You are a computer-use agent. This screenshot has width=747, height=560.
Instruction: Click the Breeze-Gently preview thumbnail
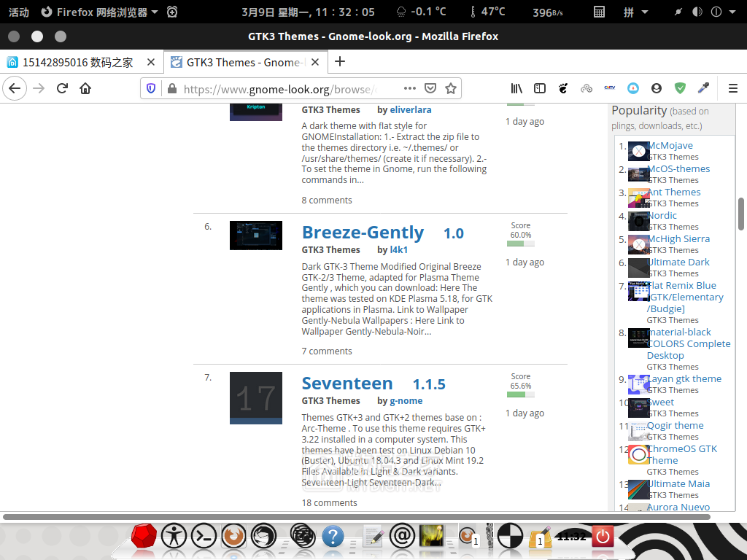(256, 236)
